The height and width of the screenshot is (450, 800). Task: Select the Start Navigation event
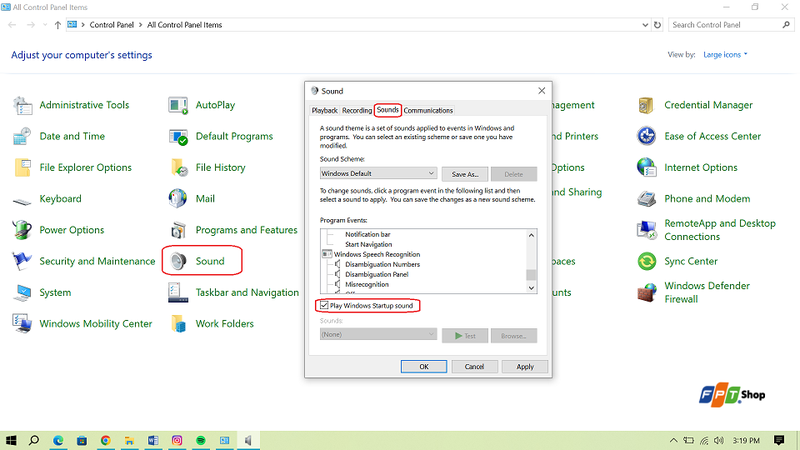(368, 244)
